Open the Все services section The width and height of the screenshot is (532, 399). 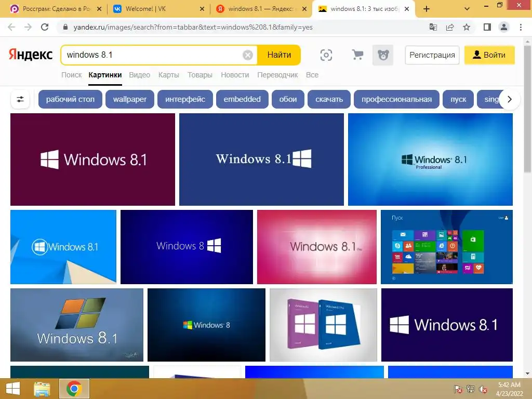312,75
